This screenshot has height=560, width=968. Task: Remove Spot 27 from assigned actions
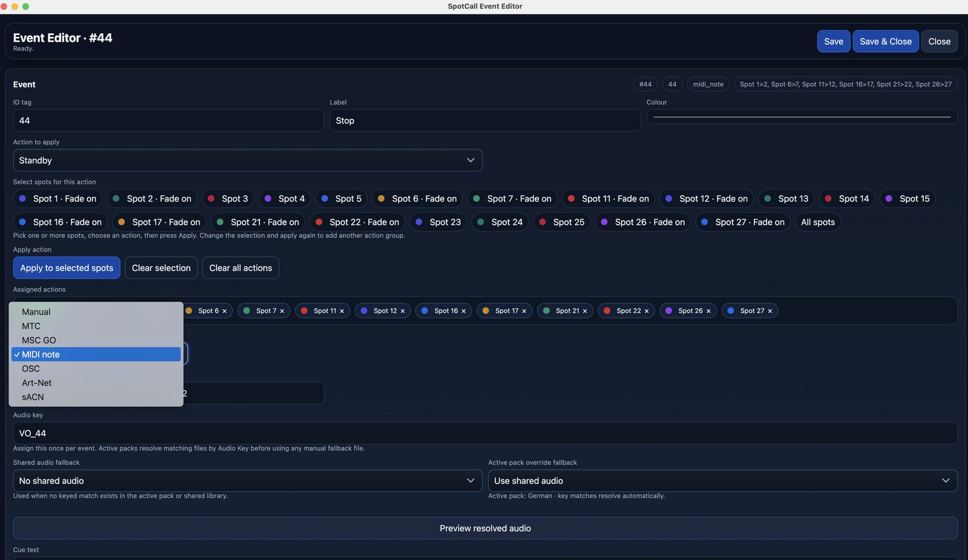click(x=770, y=311)
